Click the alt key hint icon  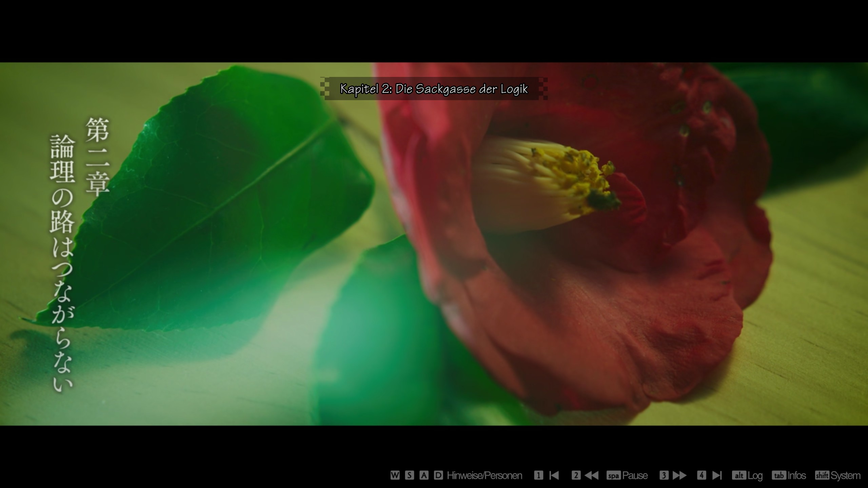pos(739,475)
